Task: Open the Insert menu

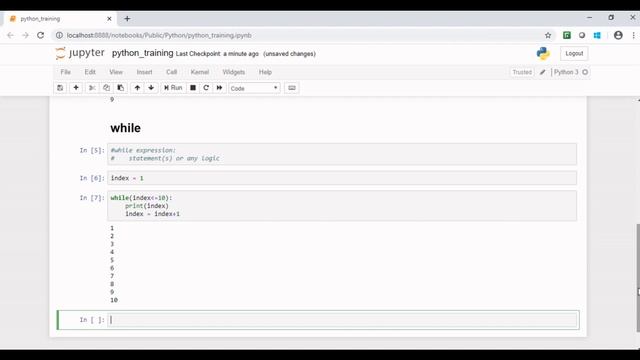Action: coord(144,72)
